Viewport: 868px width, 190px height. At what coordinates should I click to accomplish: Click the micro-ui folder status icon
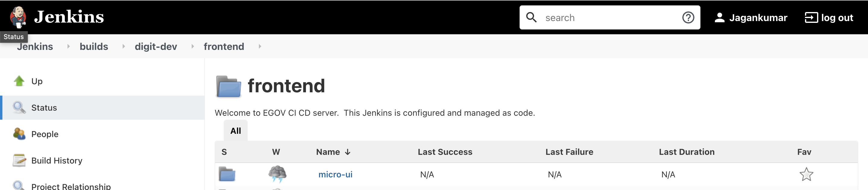click(227, 174)
